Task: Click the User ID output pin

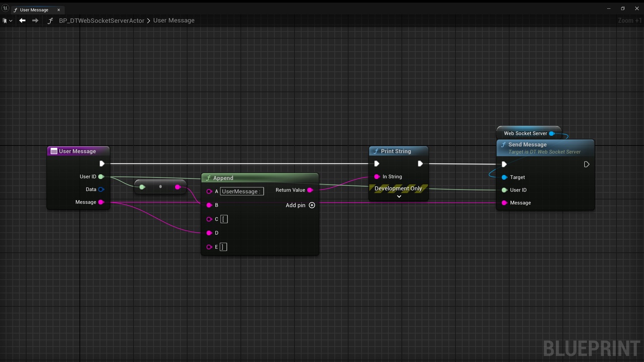Action: point(101,176)
